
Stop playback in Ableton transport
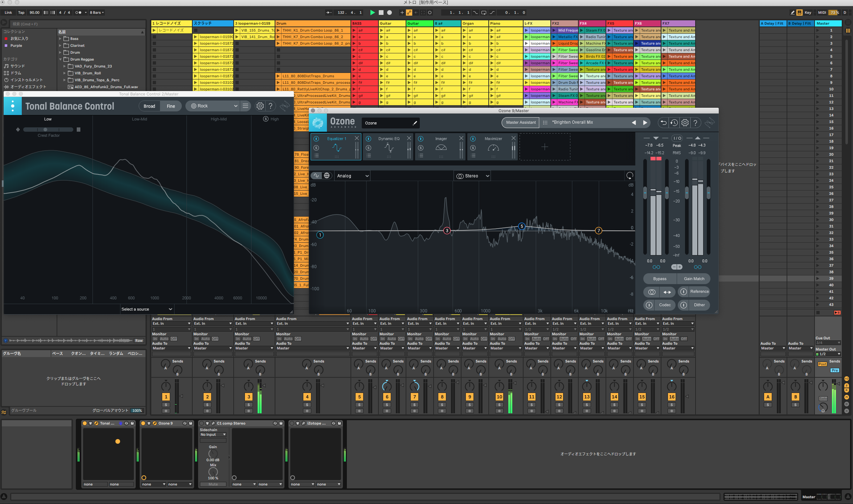pos(381,12)
